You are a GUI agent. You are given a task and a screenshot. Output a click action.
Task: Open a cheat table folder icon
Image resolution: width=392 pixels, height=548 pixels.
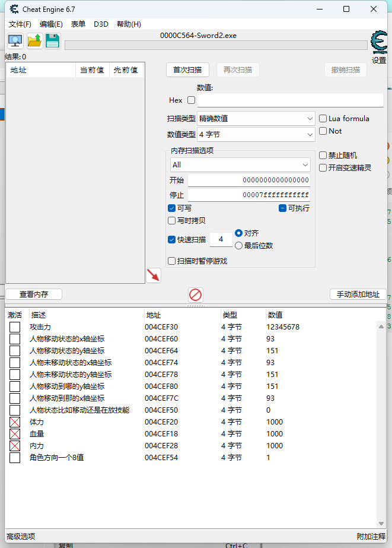[x=34, y=41]
